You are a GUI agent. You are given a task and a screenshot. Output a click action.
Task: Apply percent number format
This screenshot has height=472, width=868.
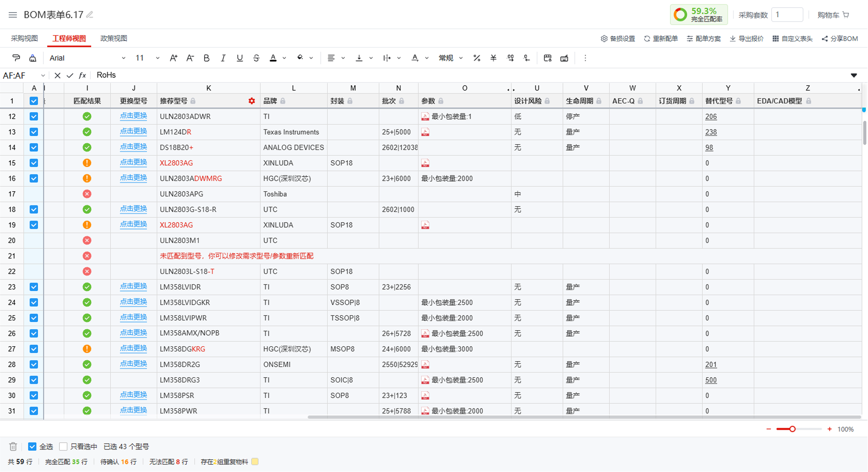click(x=477, y=58)
